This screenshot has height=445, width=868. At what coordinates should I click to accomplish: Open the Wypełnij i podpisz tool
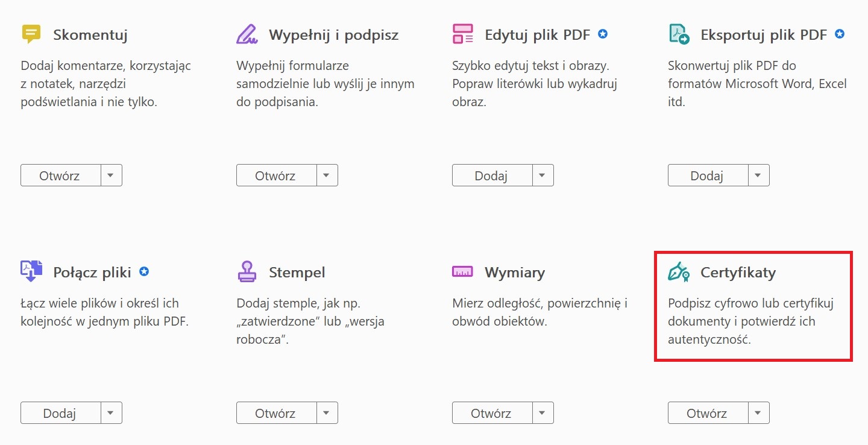[x=275, y=175]
